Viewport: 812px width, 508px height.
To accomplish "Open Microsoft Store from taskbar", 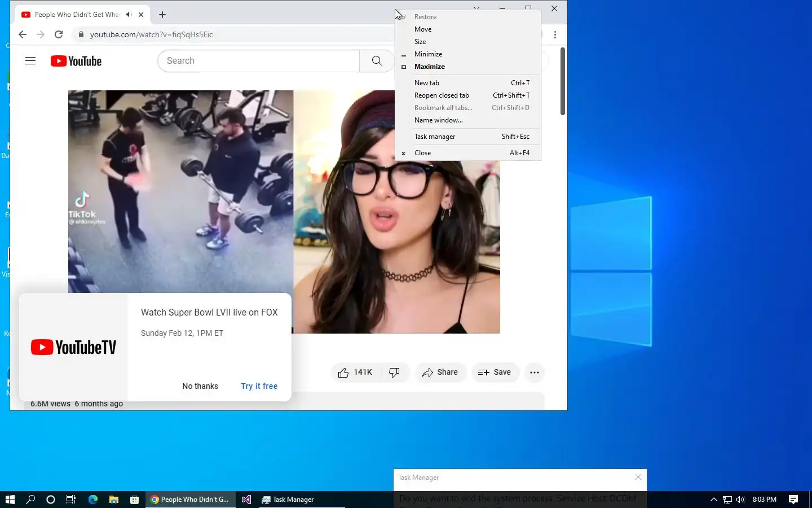I will [135, 500].
